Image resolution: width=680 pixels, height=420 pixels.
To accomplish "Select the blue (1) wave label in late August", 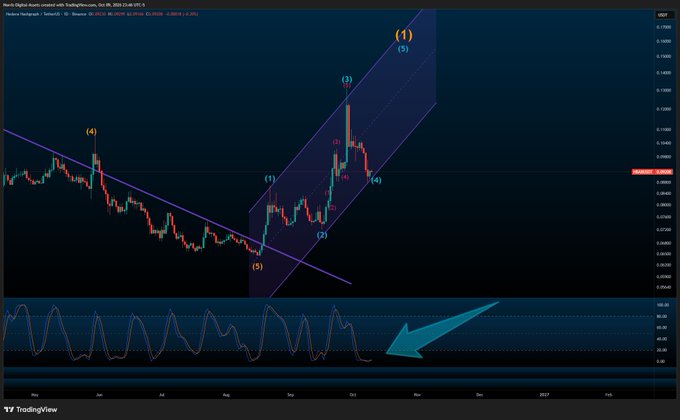I will pyautogui.click(x=270, y=179).
